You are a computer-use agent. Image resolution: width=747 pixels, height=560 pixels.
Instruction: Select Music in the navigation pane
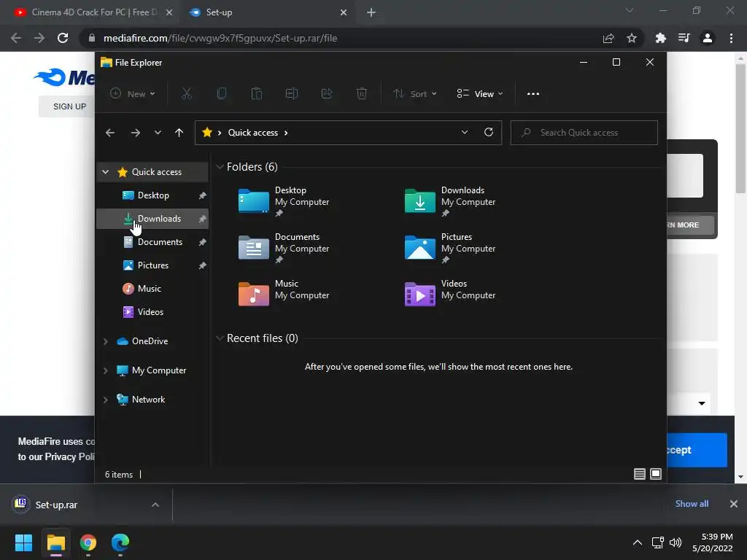pyautogui.click(x=152, y=289)
